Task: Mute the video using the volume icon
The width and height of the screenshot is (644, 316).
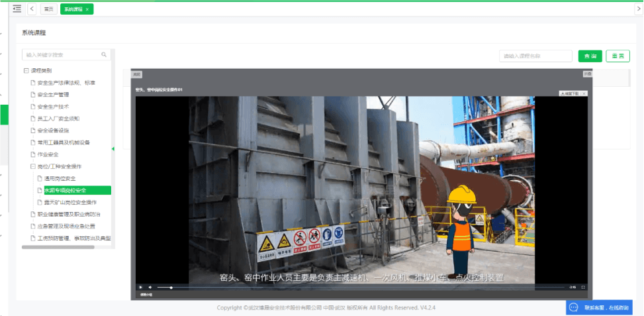Action: tap(150, 287)
